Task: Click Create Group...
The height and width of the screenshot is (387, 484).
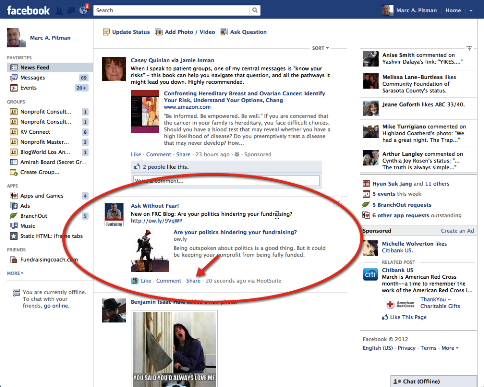Action: pyautogui.click(x=40, y=172)
